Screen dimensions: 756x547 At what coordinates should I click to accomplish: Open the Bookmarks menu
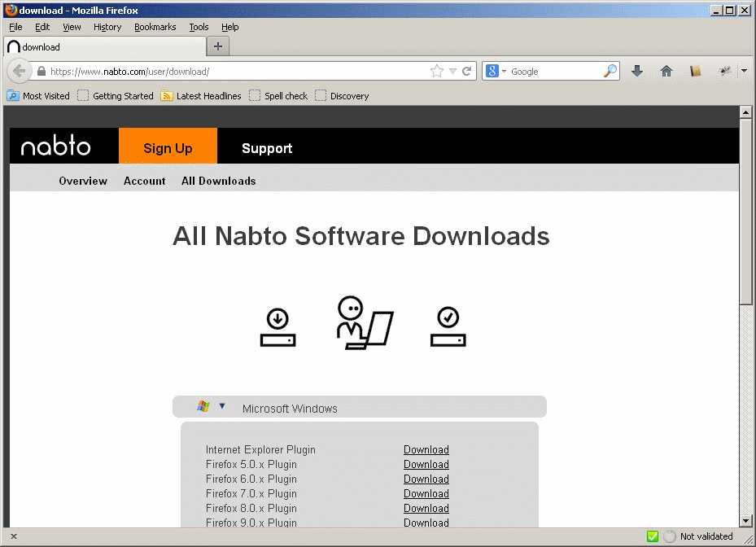tap(155, 27)
